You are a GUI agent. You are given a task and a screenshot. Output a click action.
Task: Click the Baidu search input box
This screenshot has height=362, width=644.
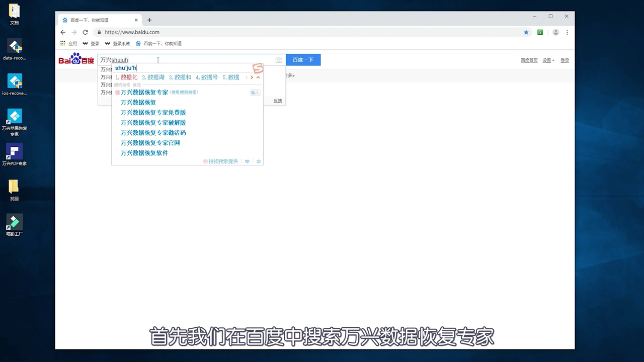click(x=191, y=60)
